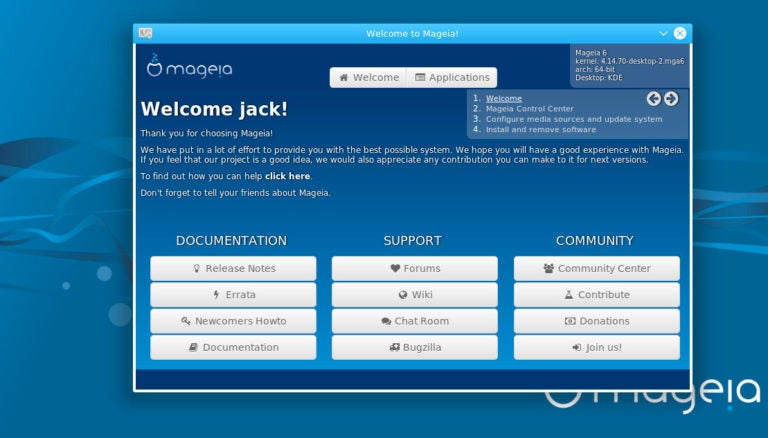Open Release Notes

click(233, 268)
